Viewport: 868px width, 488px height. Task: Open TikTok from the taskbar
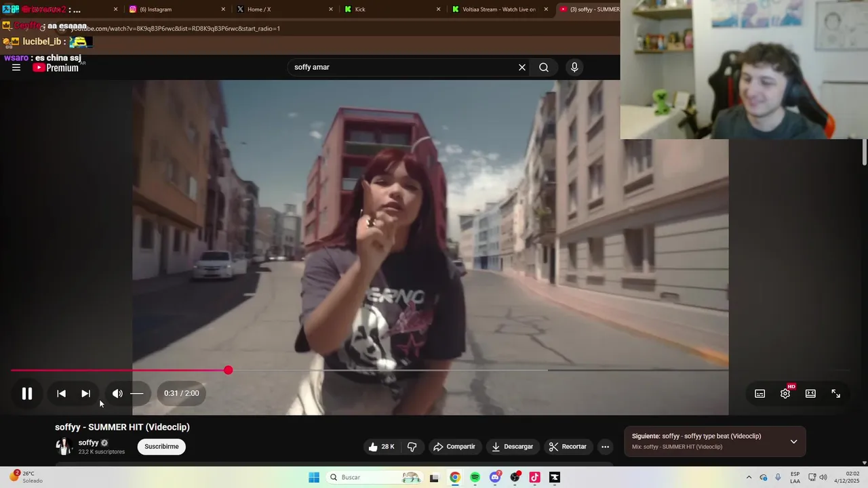(x=534, y=477)
